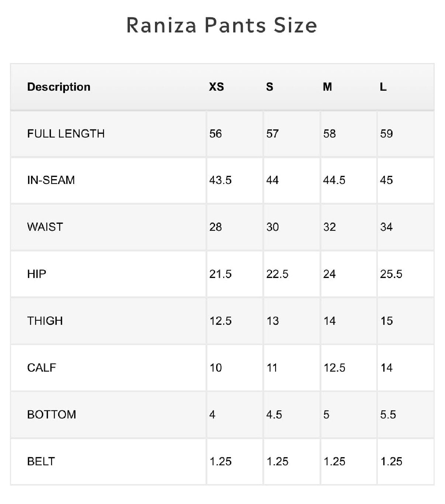Screen dimensions: 445x504
Task: Click the large hip value 25.5
Action: (391, 274)
